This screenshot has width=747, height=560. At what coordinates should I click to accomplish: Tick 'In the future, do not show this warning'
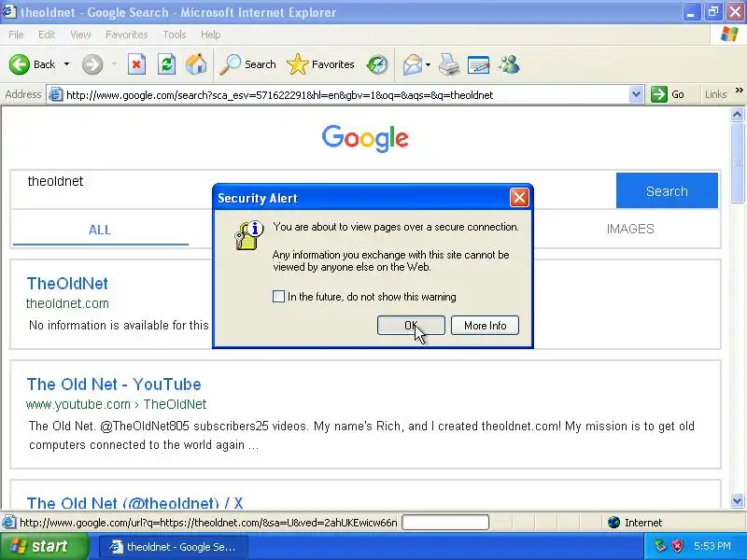278,296
